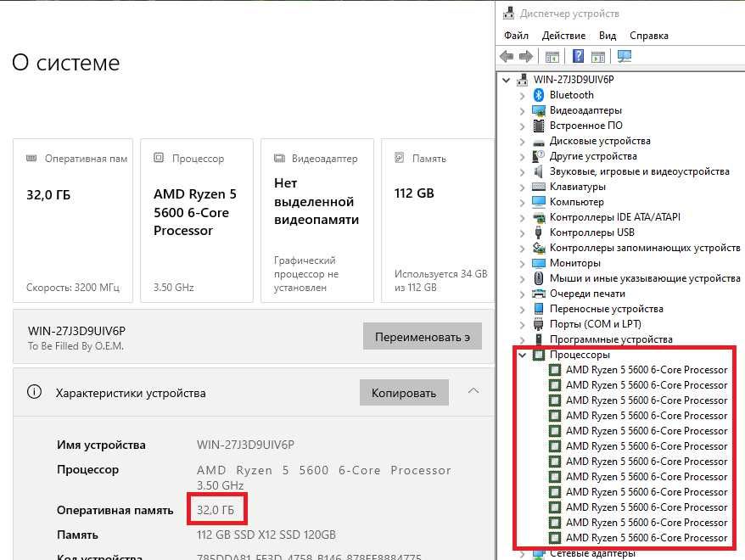Click the 3.50 GHz text on Процессор card
745x560 pixels.
[x=173, y=288]
